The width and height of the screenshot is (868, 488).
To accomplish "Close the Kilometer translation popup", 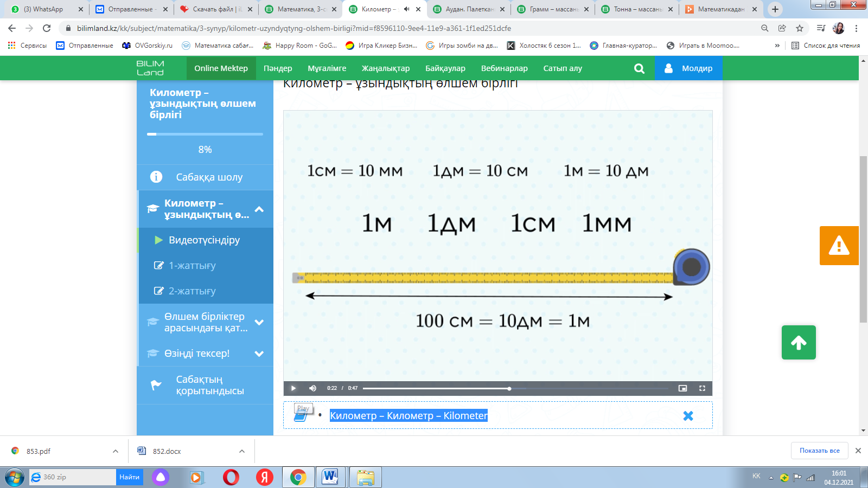I will tap(688, 416).
